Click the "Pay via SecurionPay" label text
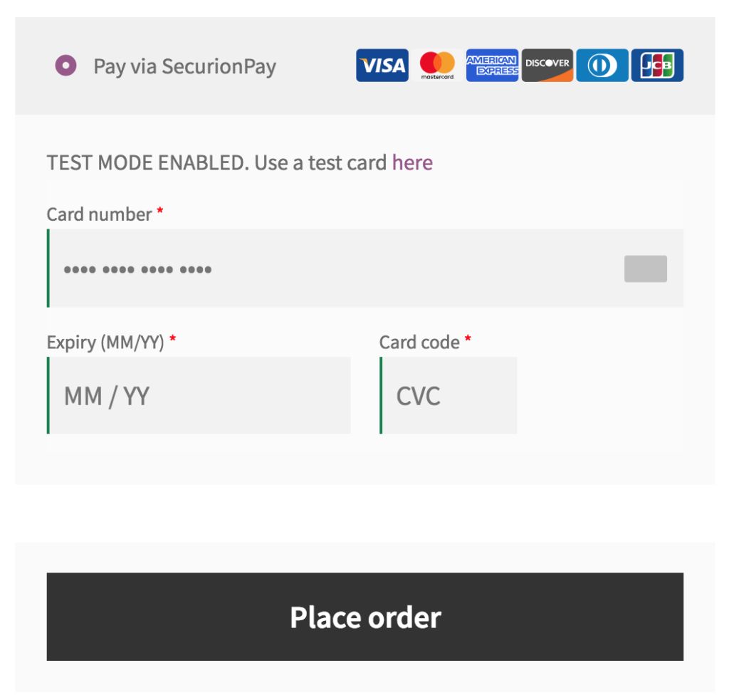This screenshot has height=700, width=729. click(184, 66)
